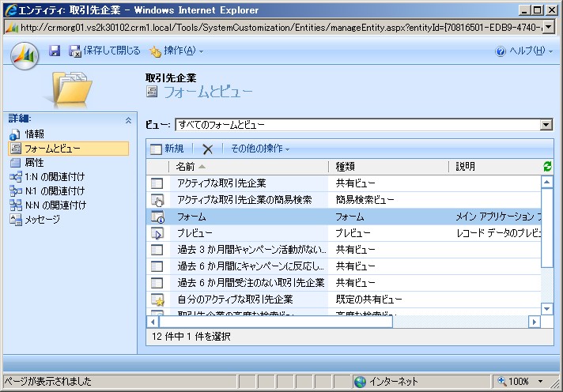Click the browser address bar URL
563x392 pixels.
pyautogui.click(x=280, y=28)
